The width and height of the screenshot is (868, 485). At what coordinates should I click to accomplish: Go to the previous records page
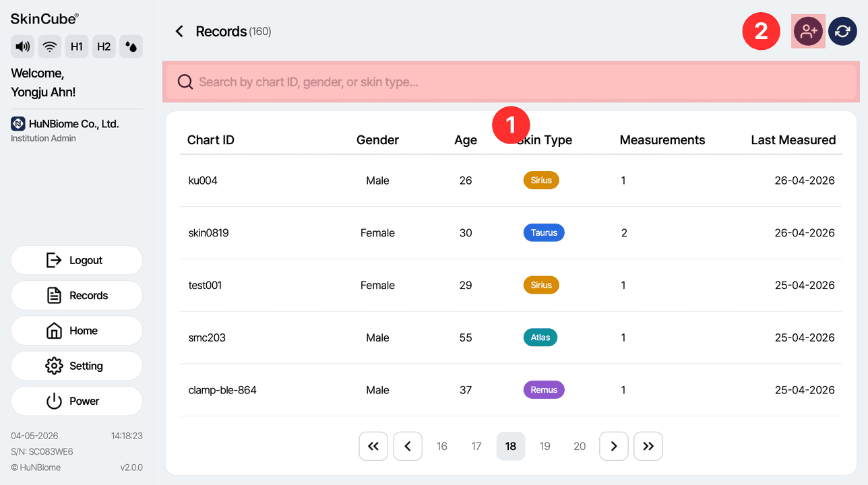pyautogui.click(x=408, y=446)
